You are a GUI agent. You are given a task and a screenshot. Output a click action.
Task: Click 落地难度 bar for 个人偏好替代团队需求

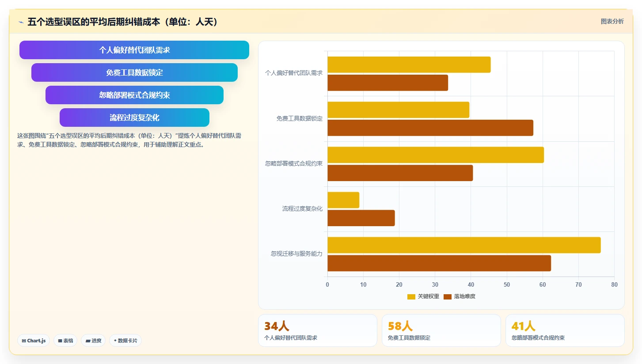click(387, 83)
